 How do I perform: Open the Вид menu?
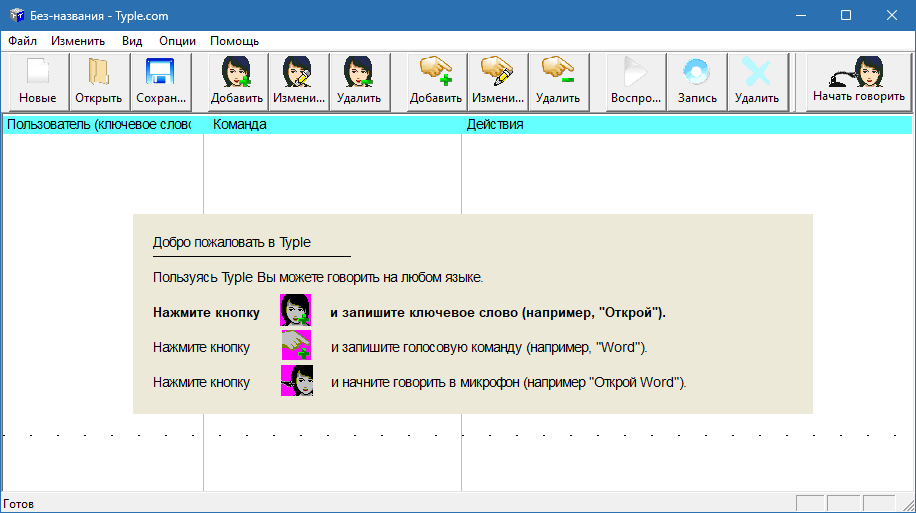point(132,41)
